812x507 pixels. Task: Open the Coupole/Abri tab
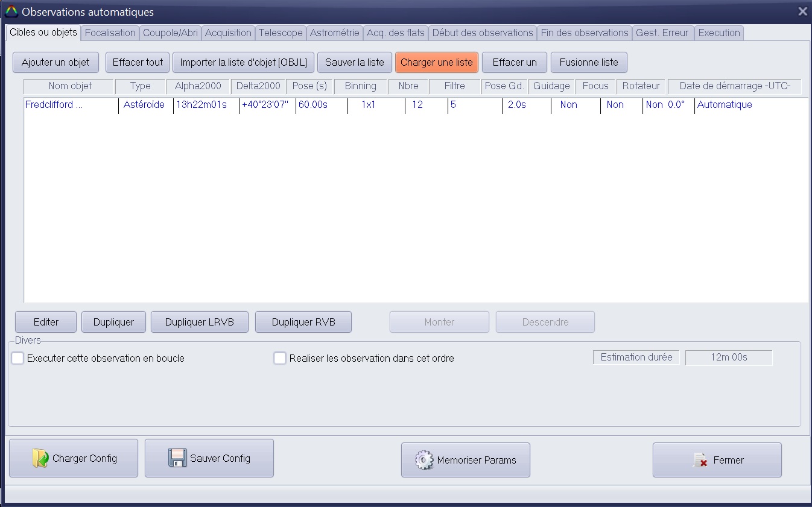[170, 33]
